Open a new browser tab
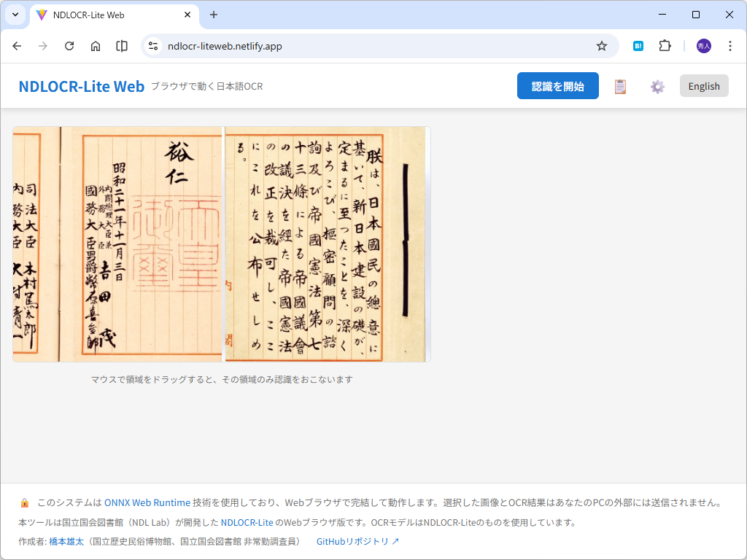Image resolution: width=747 pixels, height=560 pixels. click(212, 15)
